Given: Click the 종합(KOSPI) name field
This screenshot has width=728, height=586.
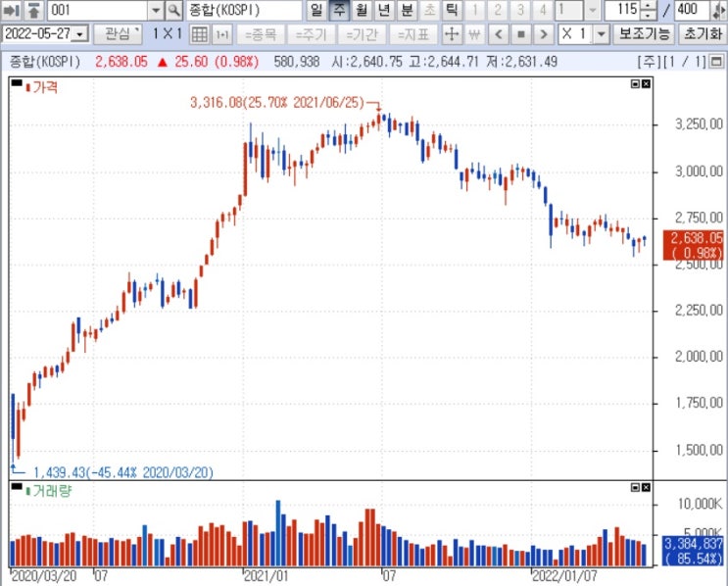Looking at the screenshot, I should 244,10.
